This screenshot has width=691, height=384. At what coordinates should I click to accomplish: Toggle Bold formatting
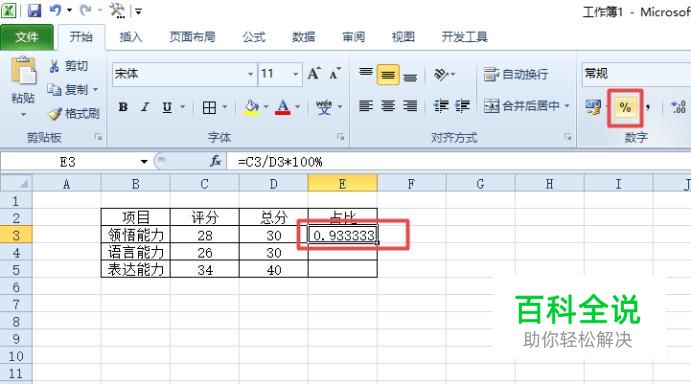point(123,107)
